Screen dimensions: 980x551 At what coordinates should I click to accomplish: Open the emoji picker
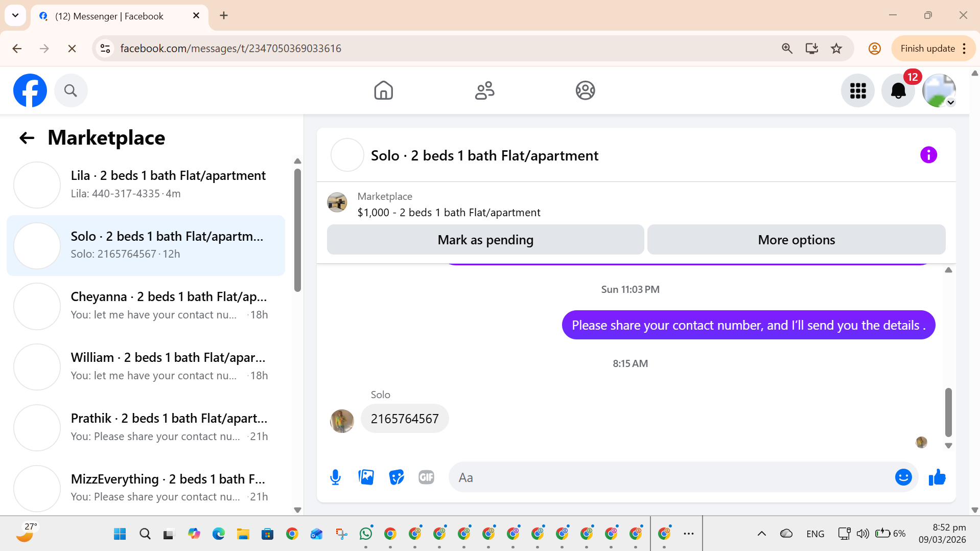(x=903, y=477)
